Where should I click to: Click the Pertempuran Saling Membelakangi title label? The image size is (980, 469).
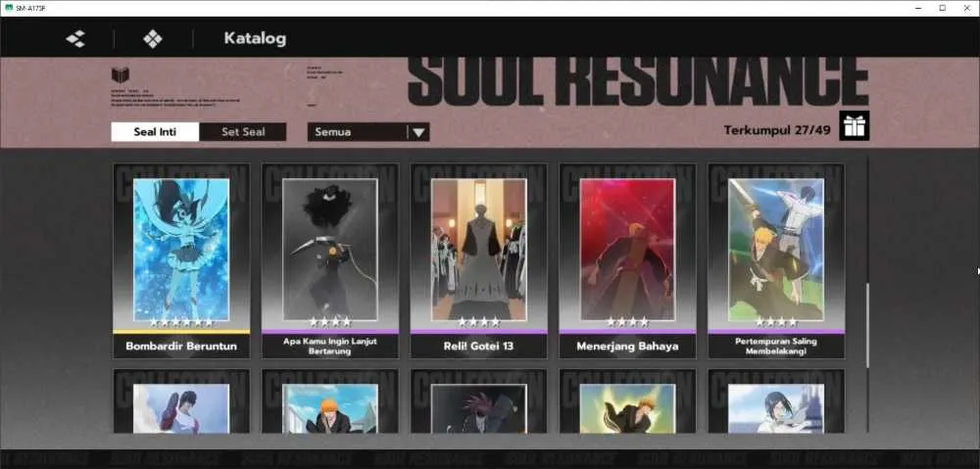click(x=776, y=346)
